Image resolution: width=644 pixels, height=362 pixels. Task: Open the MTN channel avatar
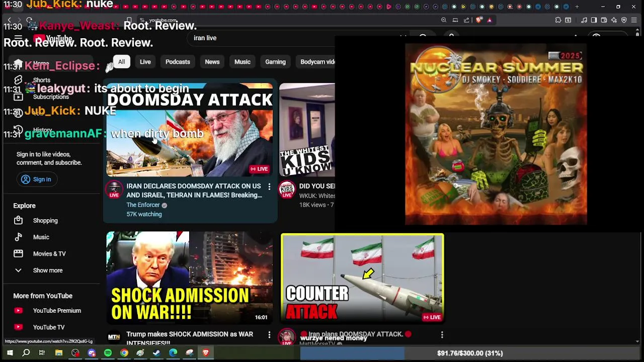(x=114, y=337)
